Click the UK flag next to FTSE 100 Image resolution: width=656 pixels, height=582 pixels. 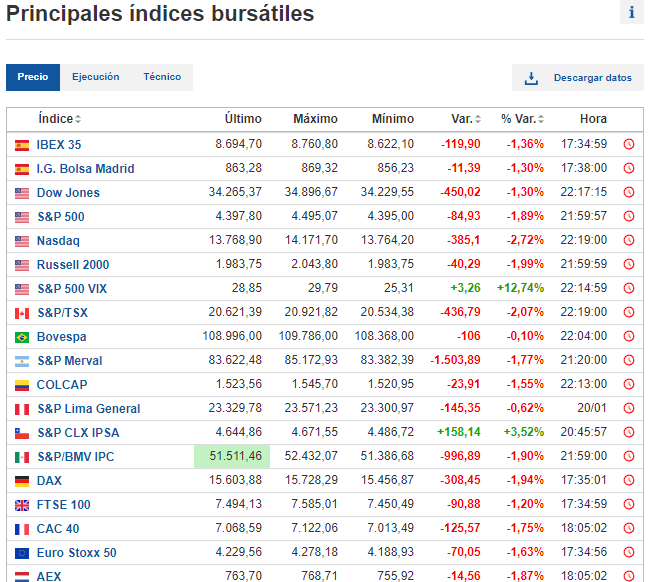[22, 505]
